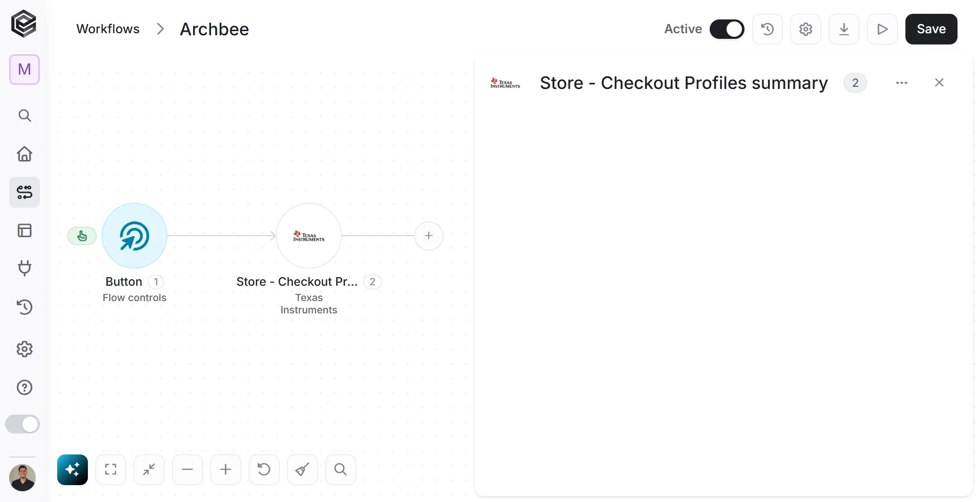Viewport: 980px width, 502px height.
Task: Click the fit-to-screen canvas icon
Action: 111,469
